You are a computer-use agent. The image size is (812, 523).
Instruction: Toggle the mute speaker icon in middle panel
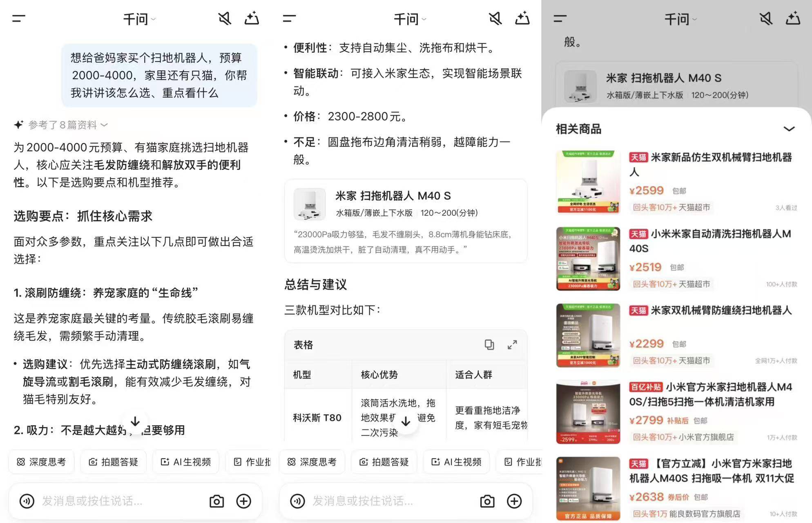pyautogui.click(x=495, y=18)
